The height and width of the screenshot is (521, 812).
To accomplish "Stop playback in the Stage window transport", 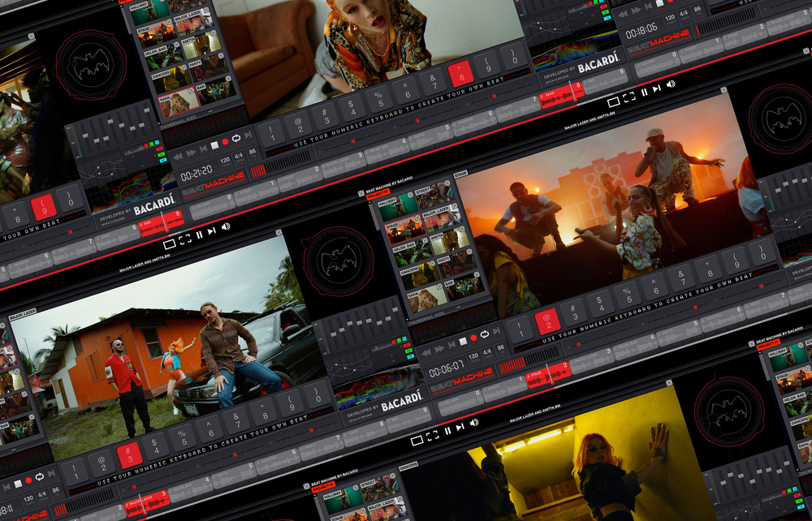I will [x=463, y=342].
